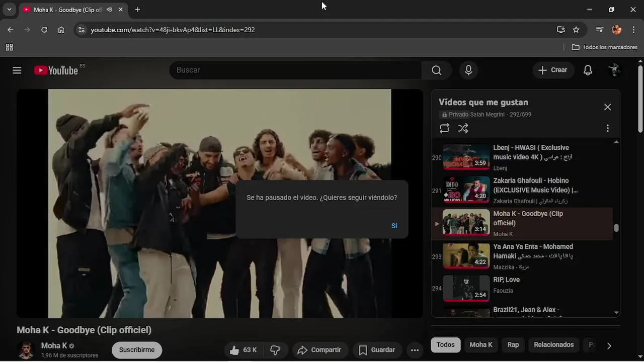Viewport: 644px width, 362px height.
Task: Select the Moha K chip
Action: tap(481, 345)
